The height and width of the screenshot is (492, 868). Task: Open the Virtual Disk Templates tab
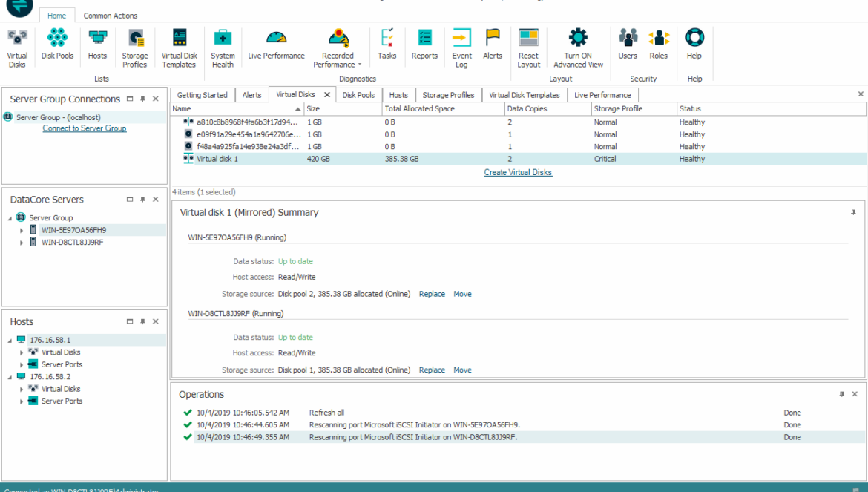(525, 95)
